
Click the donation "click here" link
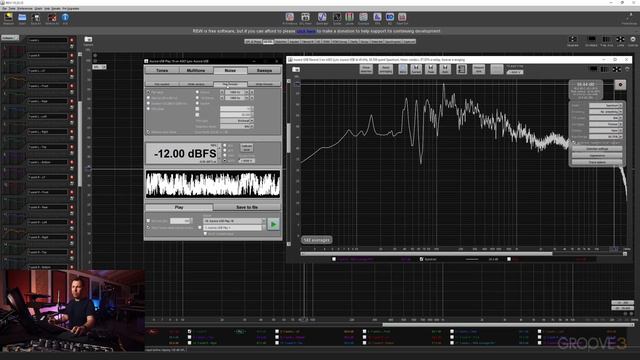click(x=306, y=31)
